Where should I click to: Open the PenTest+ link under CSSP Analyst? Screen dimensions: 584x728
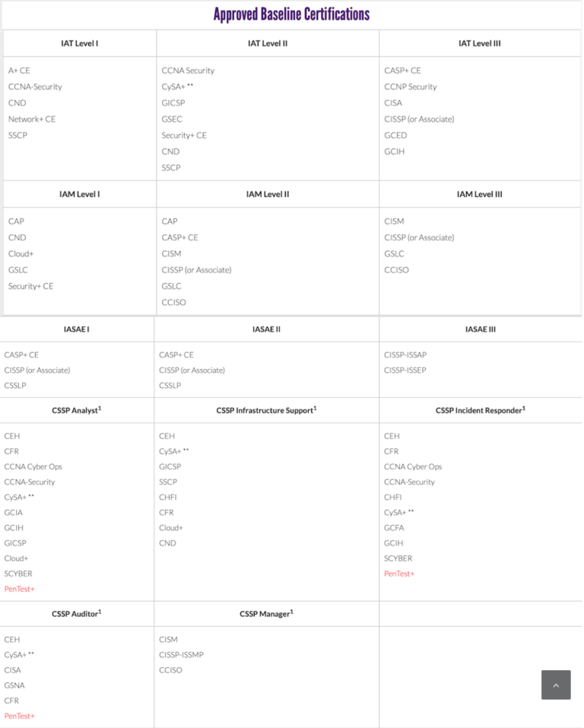pyautogui.click(x=20, y=589)
